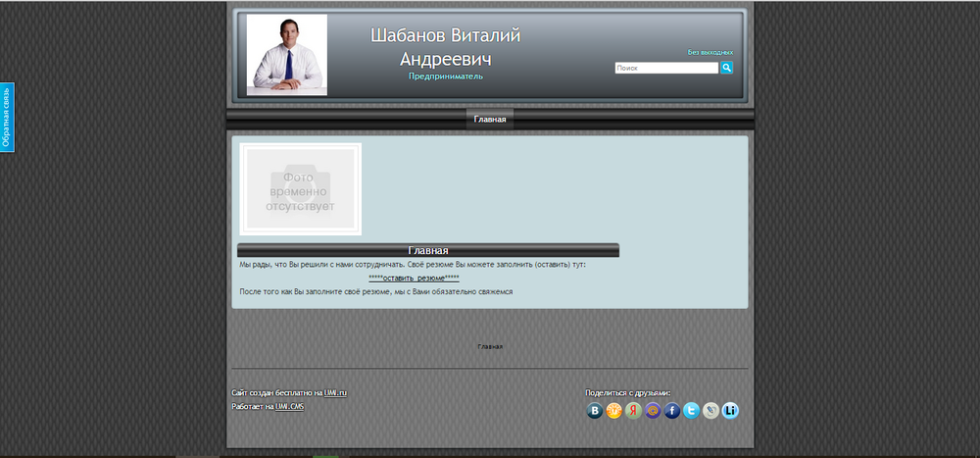Share the page on VKontakte

595,411
